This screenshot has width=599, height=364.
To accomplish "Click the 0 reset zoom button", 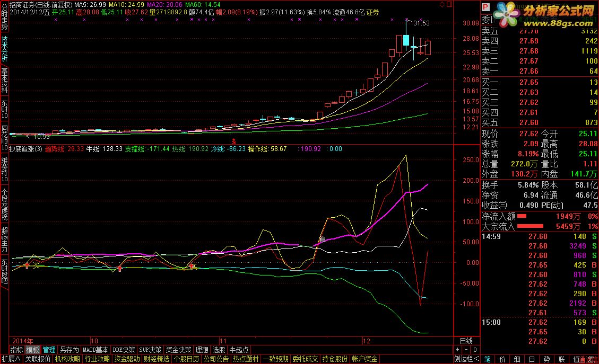I will (475, 350).
